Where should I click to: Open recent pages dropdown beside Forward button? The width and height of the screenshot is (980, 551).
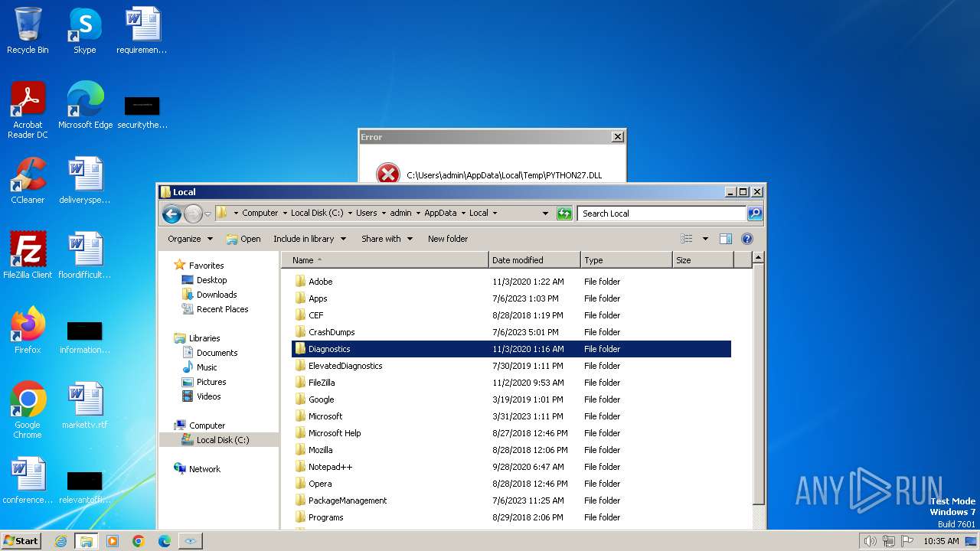point(207,214)
